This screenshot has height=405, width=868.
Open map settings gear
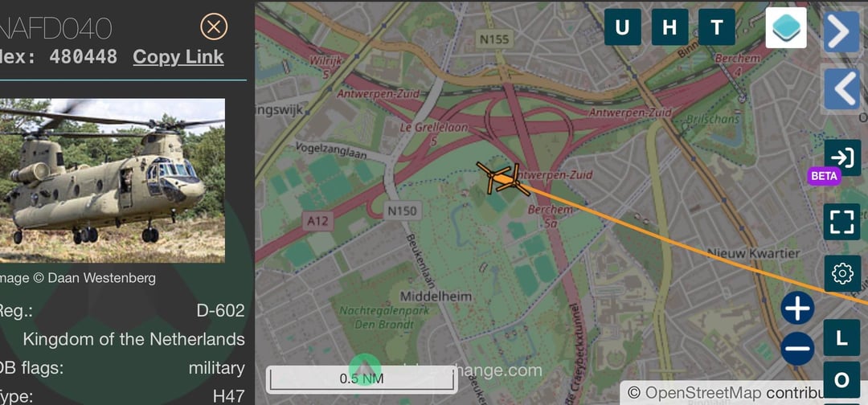point(842,273)
